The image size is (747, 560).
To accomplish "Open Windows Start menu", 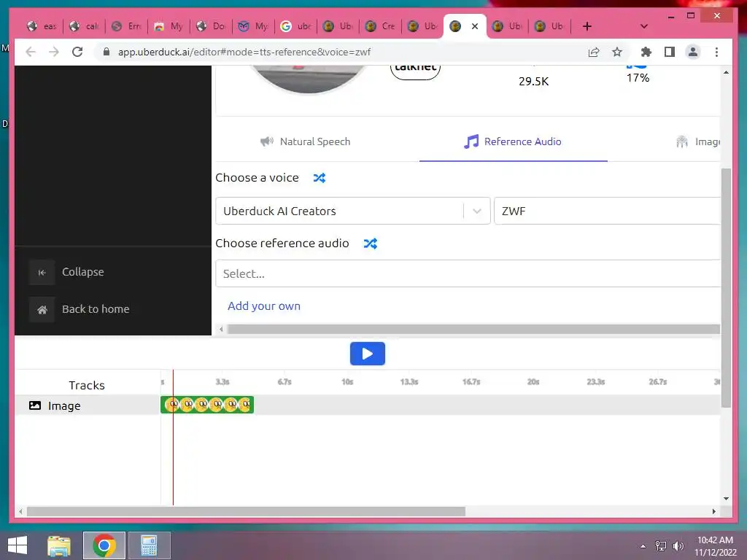I will pyautogui.click(x=18, y=545).
